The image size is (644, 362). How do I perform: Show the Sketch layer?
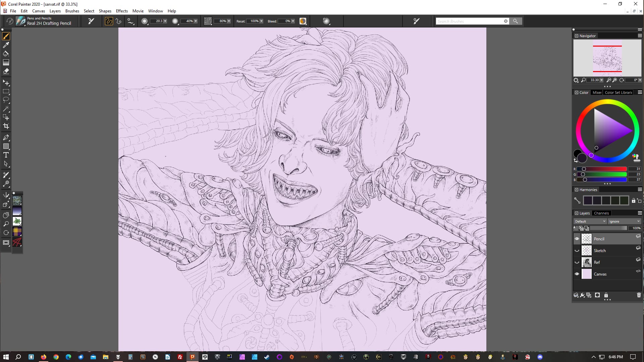point(577,251)
